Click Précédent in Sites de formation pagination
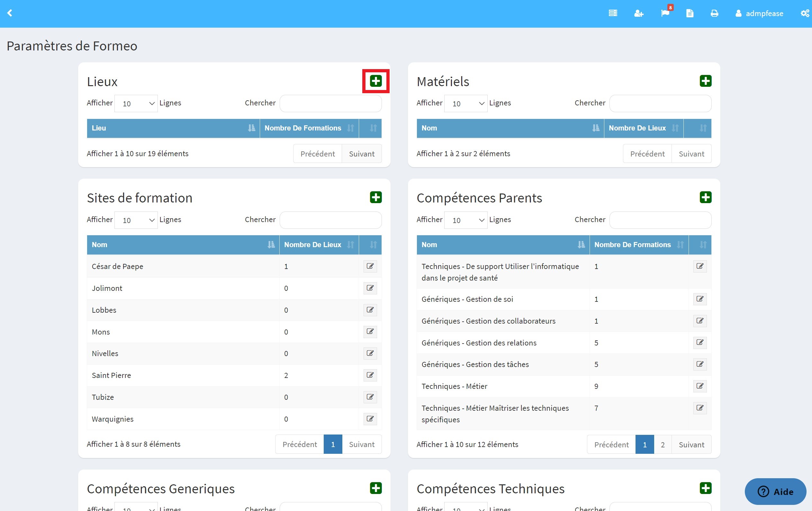Viewport: 812px width, 511px height. coord(300,444)
